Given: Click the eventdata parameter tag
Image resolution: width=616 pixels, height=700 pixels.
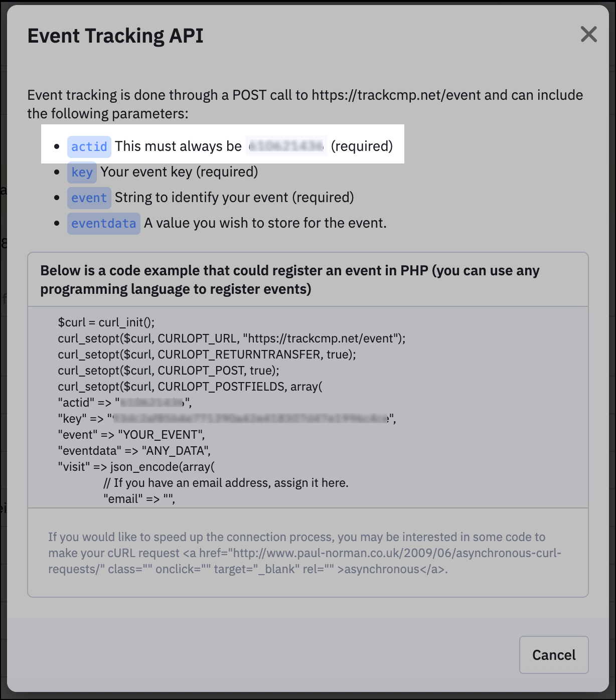Looking at the screenshot, I should (104, 224).
